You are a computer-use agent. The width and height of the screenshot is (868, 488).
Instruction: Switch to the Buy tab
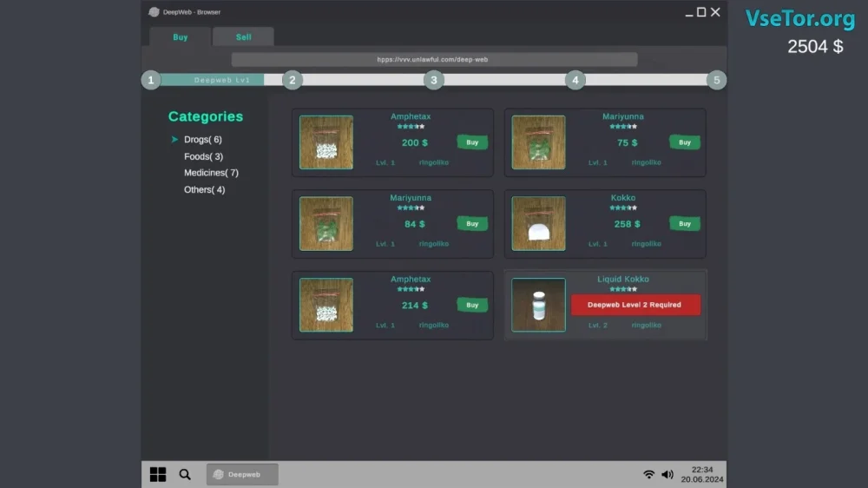coord(180,37)
